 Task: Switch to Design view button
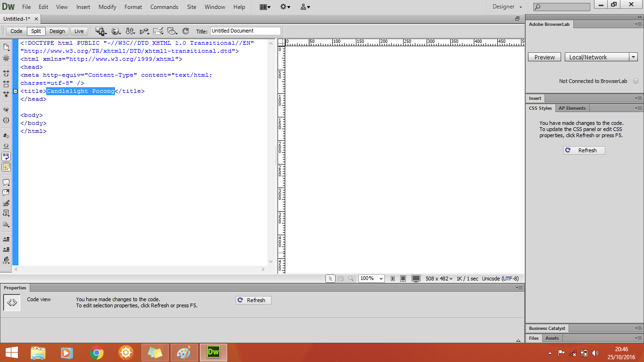pos(57,31)
